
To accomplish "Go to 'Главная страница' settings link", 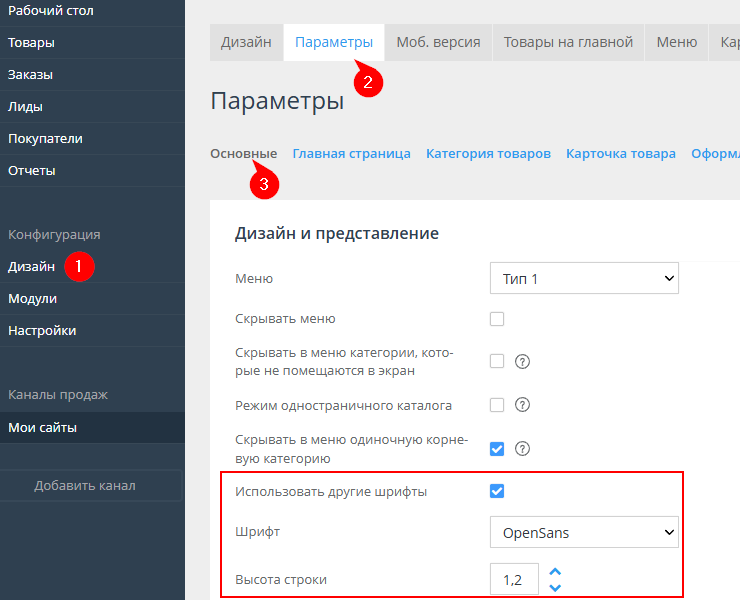I will 352,154.
